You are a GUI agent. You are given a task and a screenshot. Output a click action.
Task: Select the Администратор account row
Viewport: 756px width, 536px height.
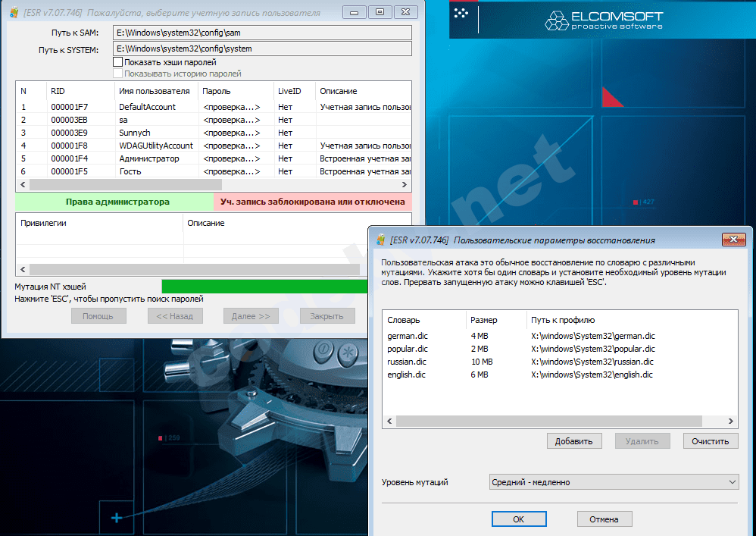click(x=148, y=158)
